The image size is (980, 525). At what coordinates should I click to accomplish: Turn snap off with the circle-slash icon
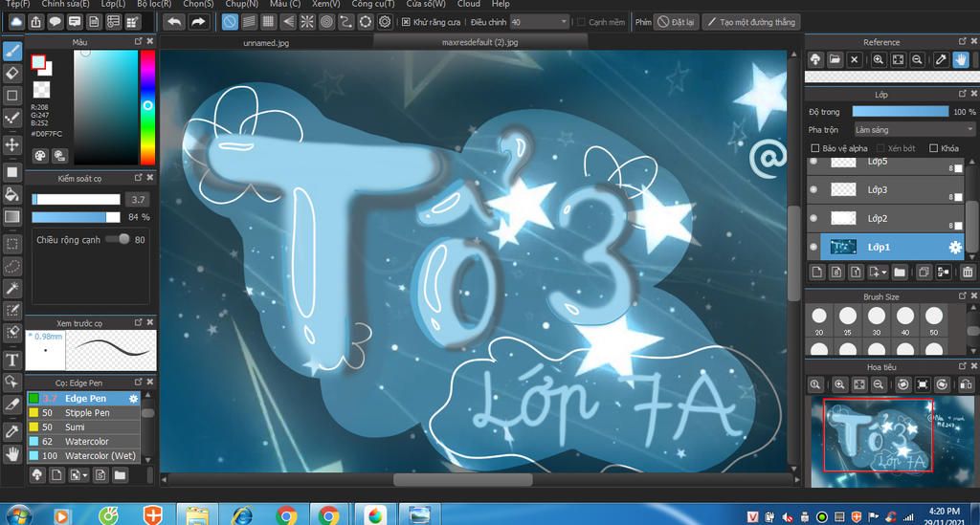pyautogui.click(x=230, y=22)
